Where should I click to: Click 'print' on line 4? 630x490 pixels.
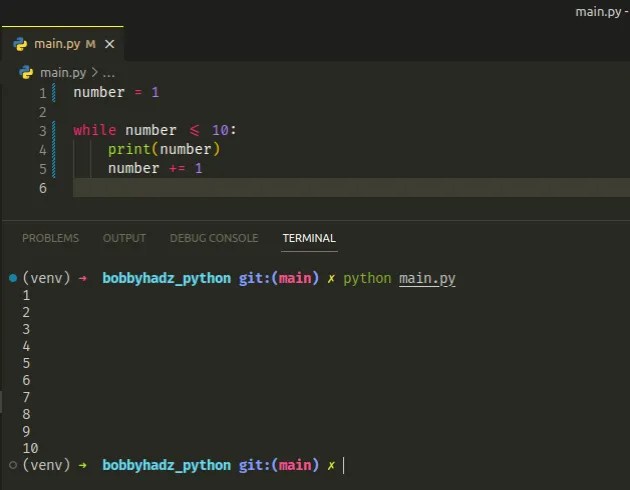click(129, 149)
